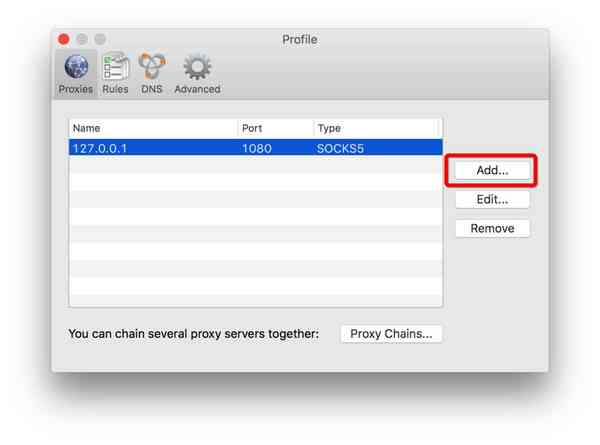Minimize the Profile window
The height and width of the screenshot is (445, 600).
(x=82, y=39)
